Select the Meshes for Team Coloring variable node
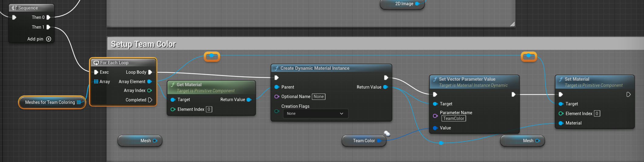This screenshot has width=644, height=162. 52,102
